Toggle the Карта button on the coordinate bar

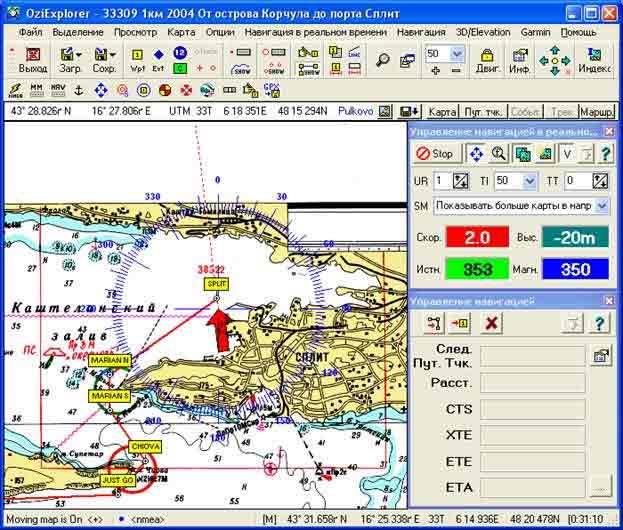pos(442,112)
